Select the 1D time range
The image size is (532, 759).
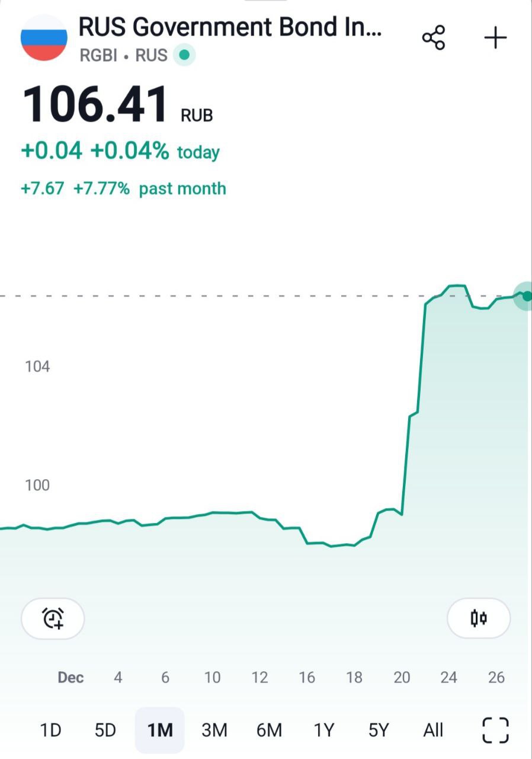point(50,730)
